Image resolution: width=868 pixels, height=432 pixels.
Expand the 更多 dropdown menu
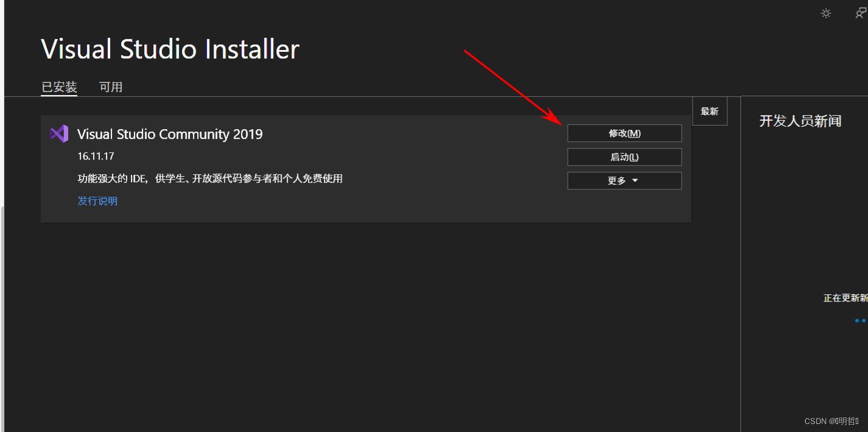coord(625,181)
